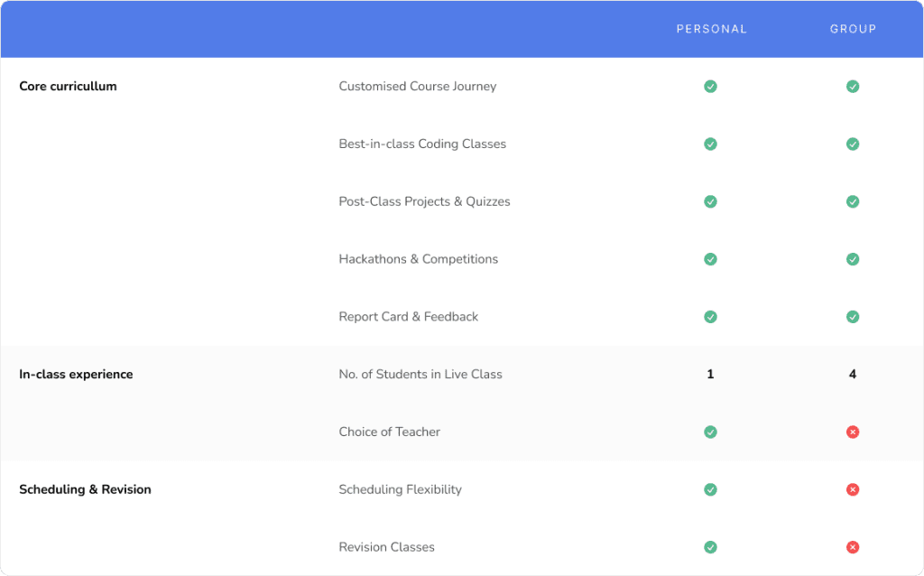Click the Core curriculum section heading
Viewport: 924px width, 576px height.
[68, 87]
